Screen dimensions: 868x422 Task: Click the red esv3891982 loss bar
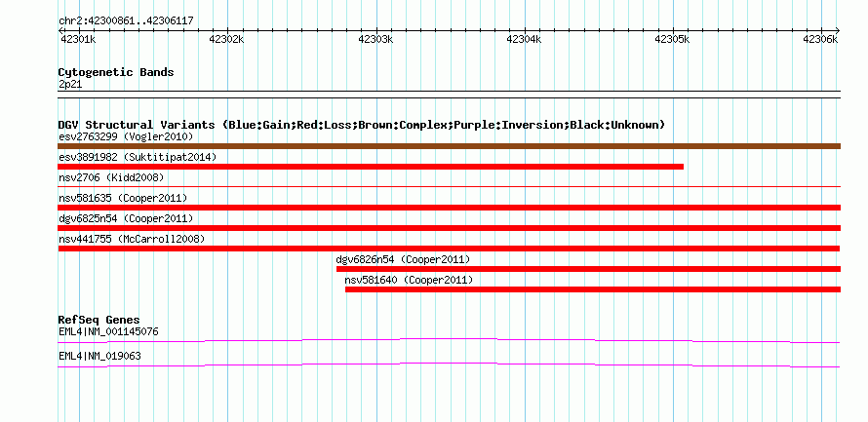tap(371, 167)
